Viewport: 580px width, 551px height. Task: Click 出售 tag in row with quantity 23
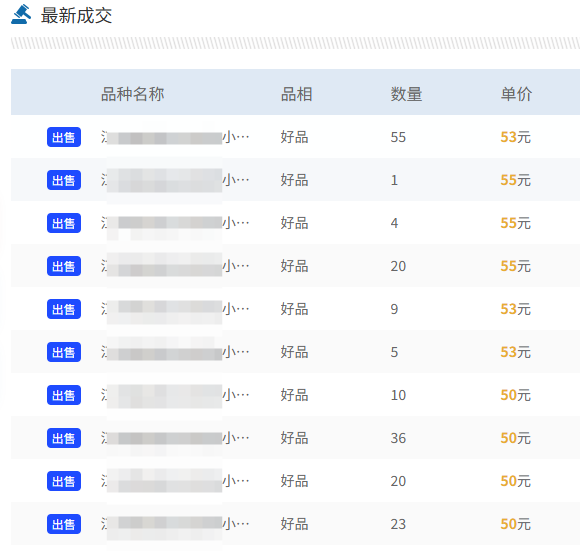pyautogui.click(x=64, y=524)
